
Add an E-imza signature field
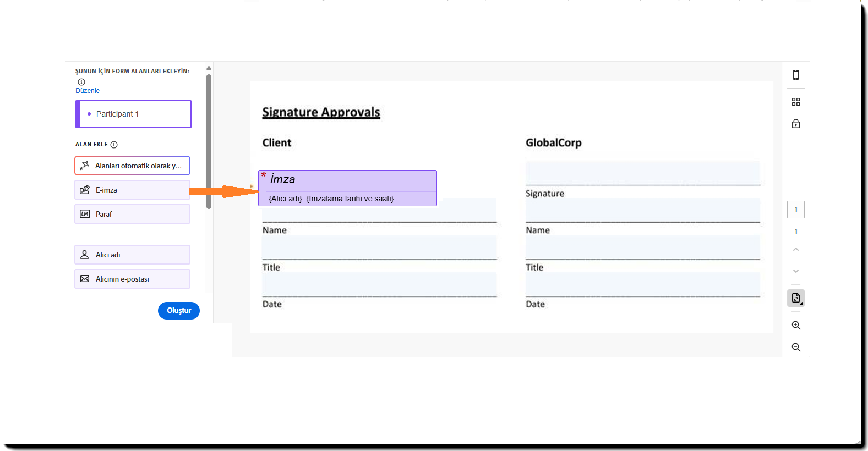tap(132, 190)
